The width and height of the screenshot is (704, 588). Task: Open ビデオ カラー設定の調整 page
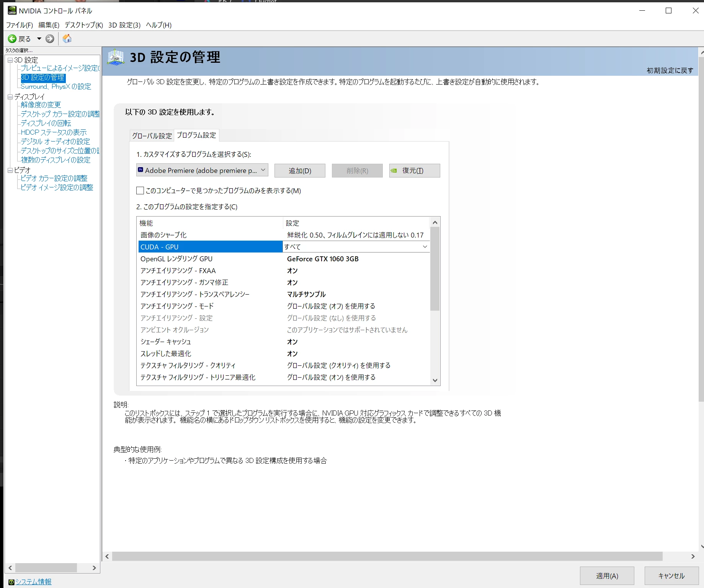(x=54, y=178)
